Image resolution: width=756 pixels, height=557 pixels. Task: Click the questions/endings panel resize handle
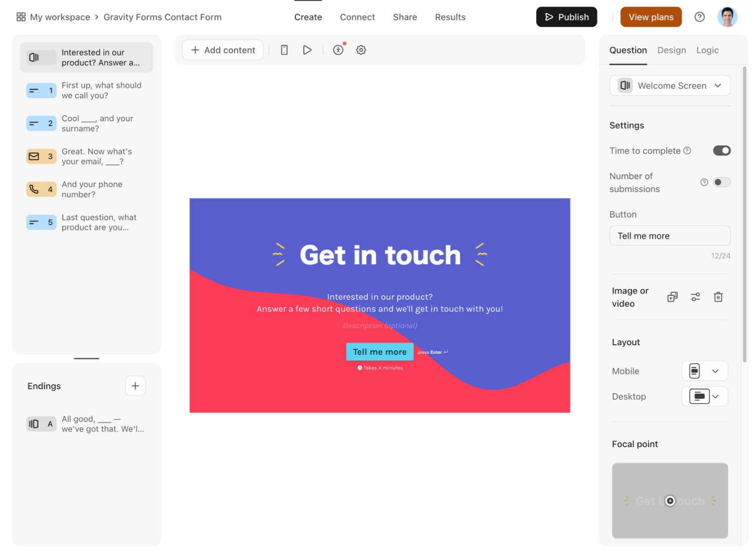pos(86,358)
